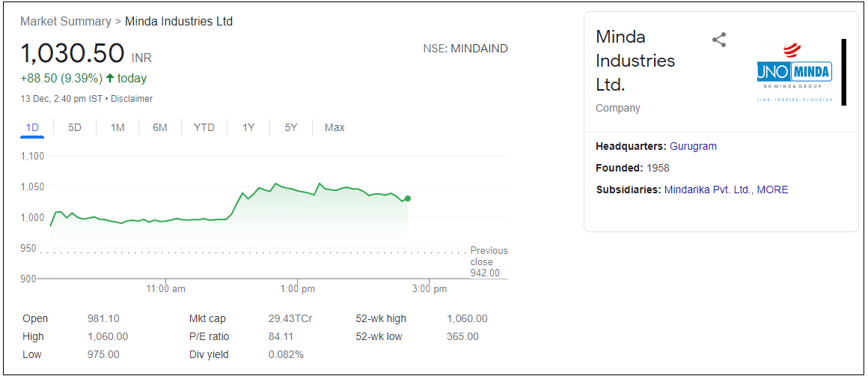Click the Low value 975.00
868x379 pixels.
(x=103, y=354)
